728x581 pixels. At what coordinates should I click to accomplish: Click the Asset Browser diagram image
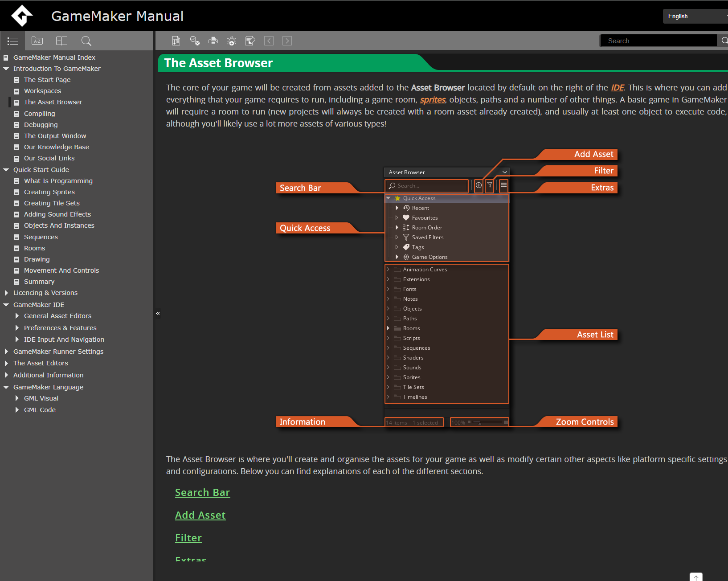pyautogui.click(x=446, y=289)
